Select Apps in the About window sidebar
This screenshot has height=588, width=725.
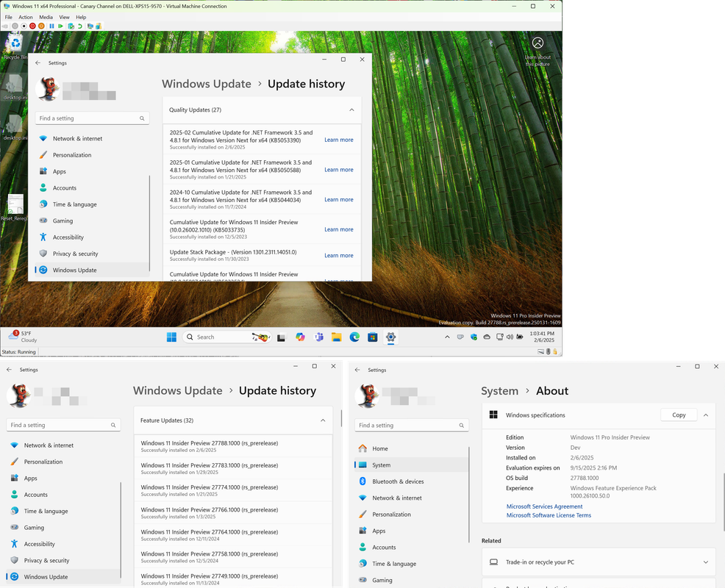[x=412, y=531]
